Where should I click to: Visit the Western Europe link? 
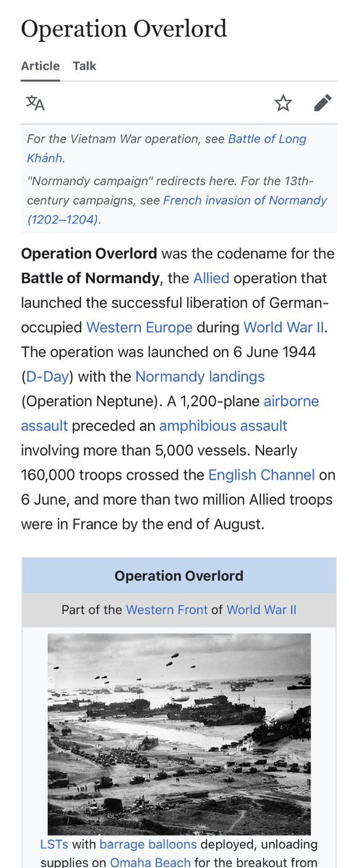pos(139,328)
